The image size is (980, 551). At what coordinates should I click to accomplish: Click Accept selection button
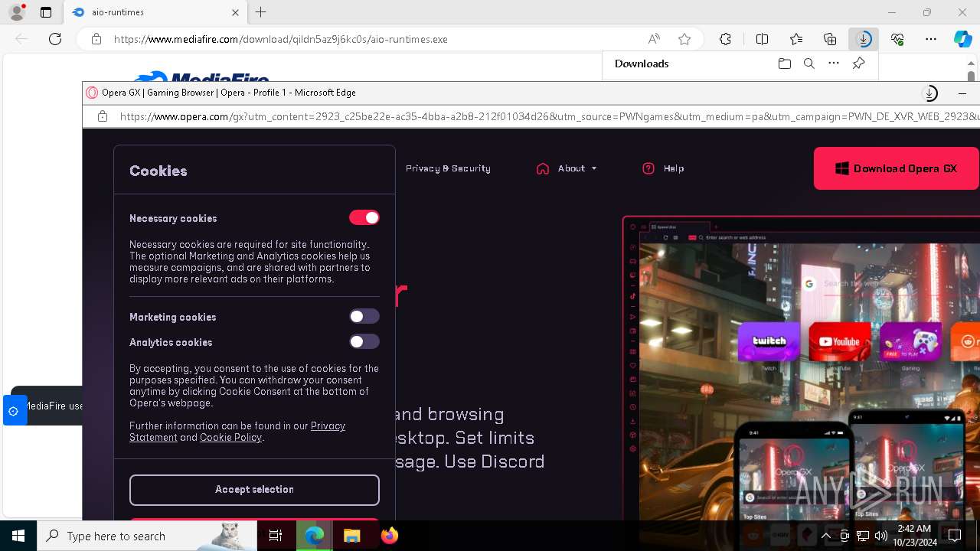click(x=254, y=490)
